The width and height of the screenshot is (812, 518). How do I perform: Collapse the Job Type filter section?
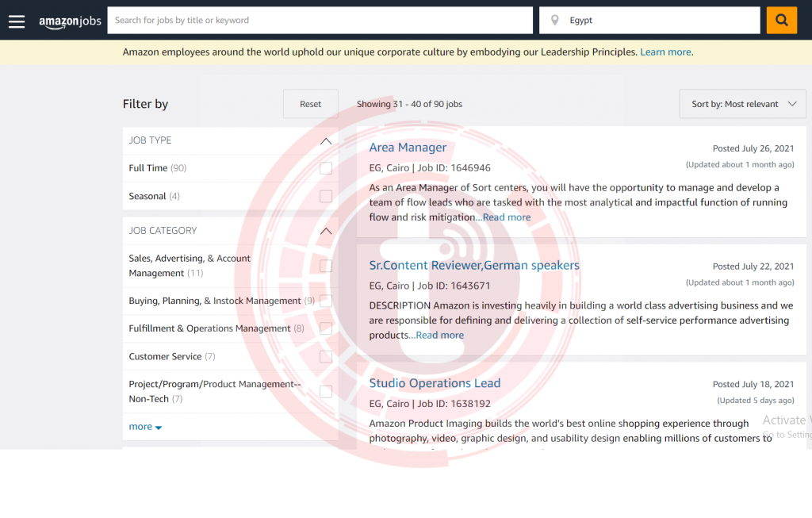click(326, 141)
